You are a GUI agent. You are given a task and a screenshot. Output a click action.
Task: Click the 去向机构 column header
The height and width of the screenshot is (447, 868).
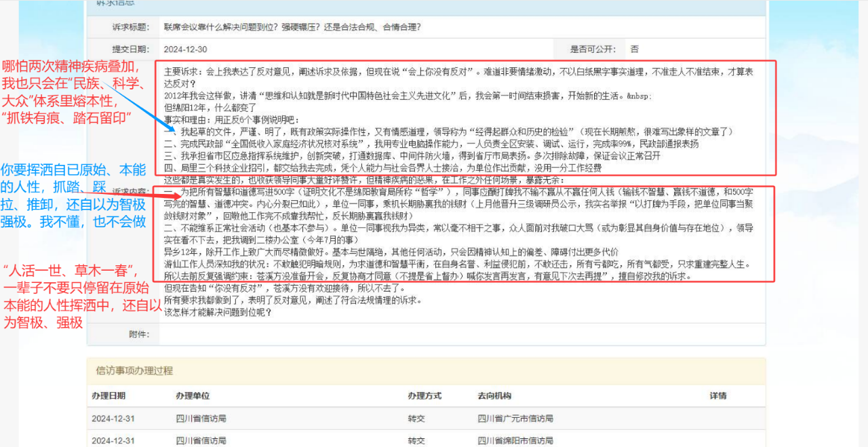pos(494,395)
